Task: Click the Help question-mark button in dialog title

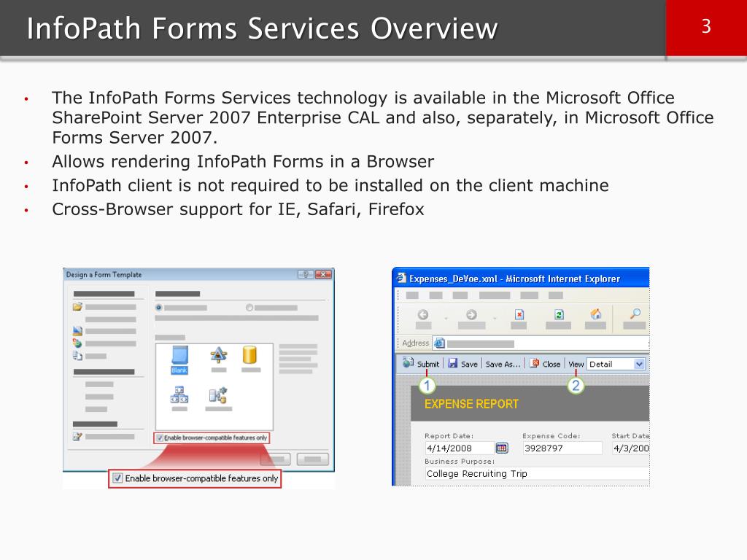Action: click(306, 274)
